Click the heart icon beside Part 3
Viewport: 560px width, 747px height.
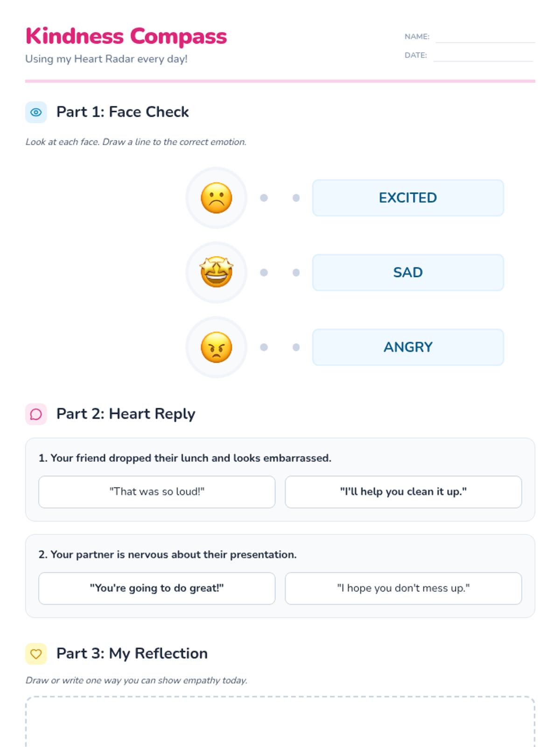[36, 654]
